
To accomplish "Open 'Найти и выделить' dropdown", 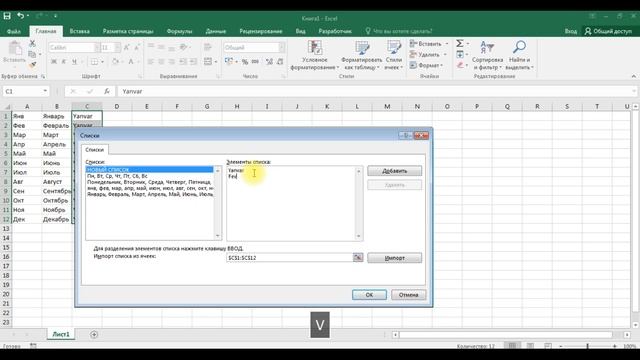I will pos(519,56).
